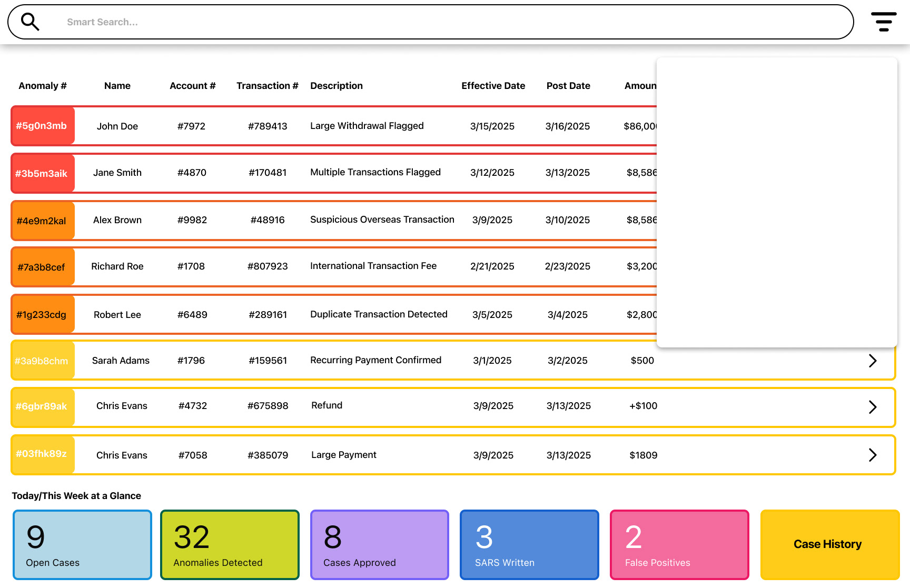Click red anomaly tag #5g0n3mb
The width and height of the screenshot is (910, 588).
[43, 126]
